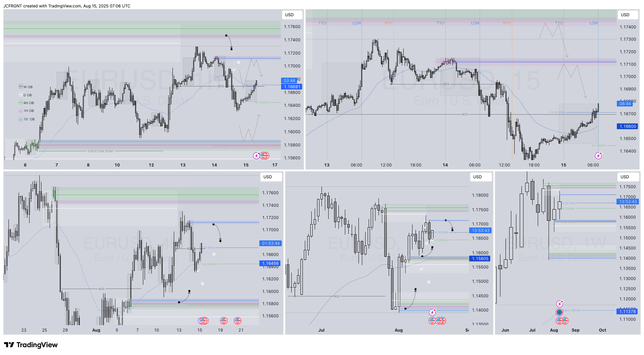644x355 pixels.
Task: Click the lightning news icon in the 15-minute chart
Action: [598, 156]
